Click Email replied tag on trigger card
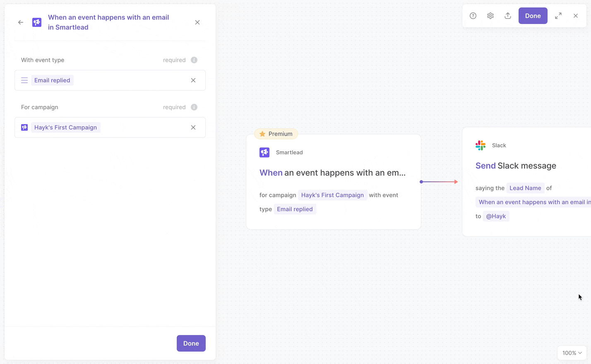This screenshot has height=364, width=591. [295, 209]
